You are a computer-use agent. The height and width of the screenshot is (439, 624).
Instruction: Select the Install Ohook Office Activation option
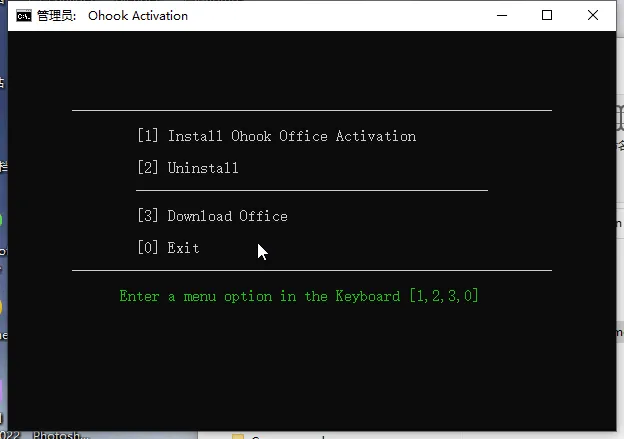coord(277,136)
